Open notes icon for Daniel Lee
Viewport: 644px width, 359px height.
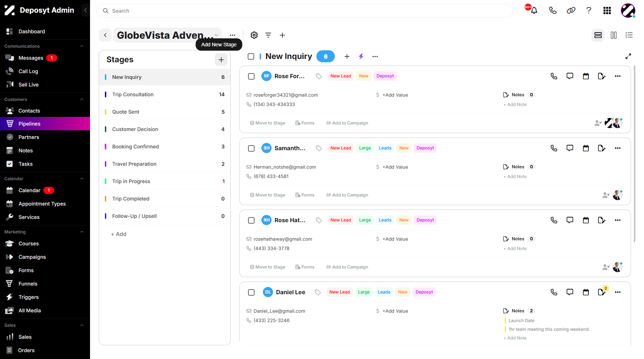point(602,292)
